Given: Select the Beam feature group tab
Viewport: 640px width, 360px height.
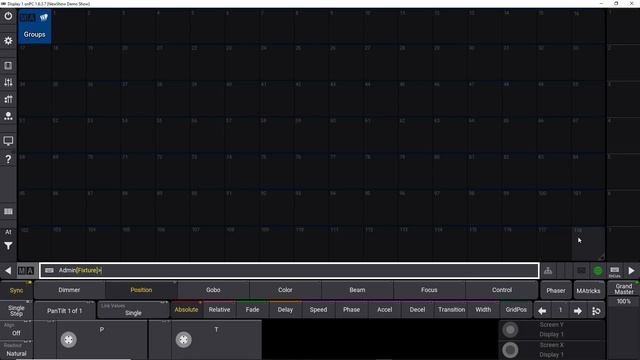Looking at the screenshot, I should (x=357, y=290).
